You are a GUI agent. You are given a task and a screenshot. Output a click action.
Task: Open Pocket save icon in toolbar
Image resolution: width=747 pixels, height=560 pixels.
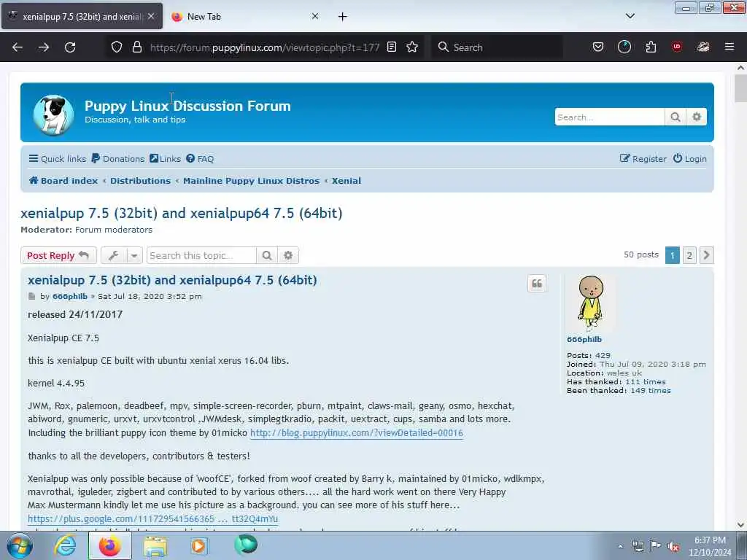[x=598, y=47]
